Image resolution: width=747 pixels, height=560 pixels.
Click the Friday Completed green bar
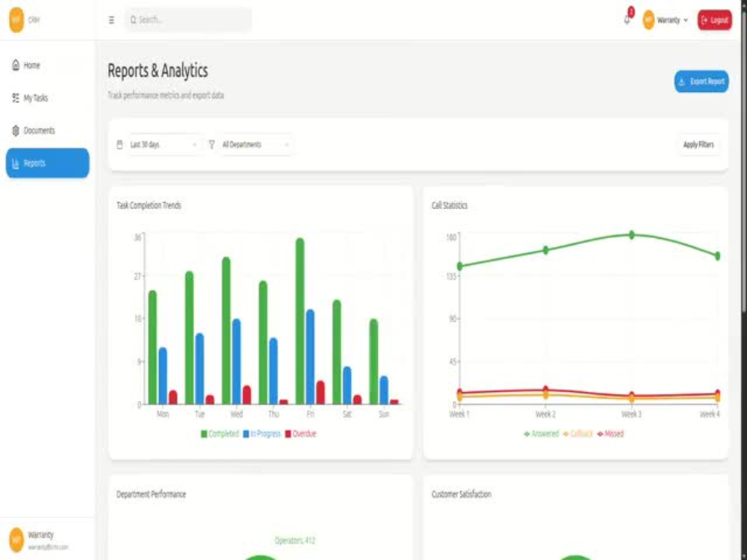[300, 321]
